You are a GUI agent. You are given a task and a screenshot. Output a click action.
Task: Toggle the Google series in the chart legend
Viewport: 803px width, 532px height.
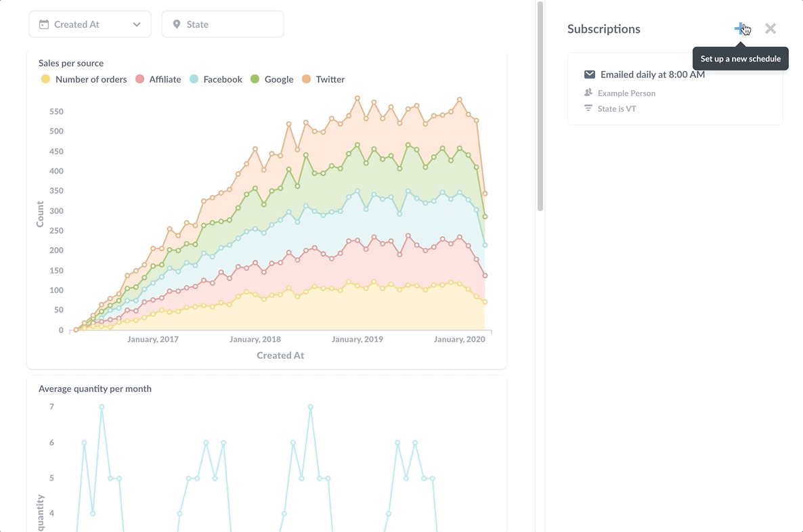point(256,79)
